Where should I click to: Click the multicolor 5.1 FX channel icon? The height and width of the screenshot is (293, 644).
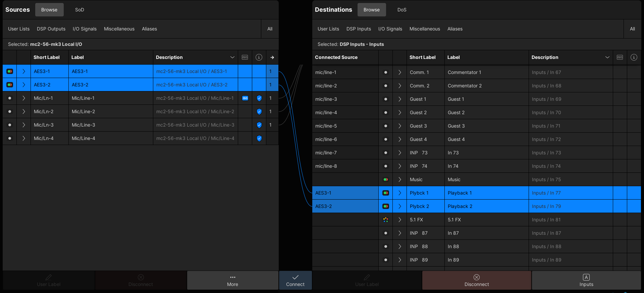386,220
